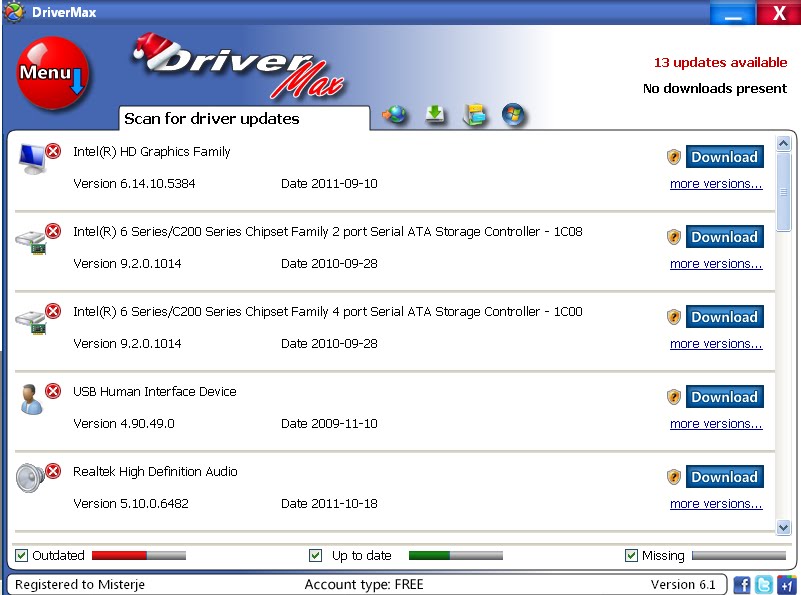Click the driver list scrollbar thumb
Screen dimensions: 801x595
[x=784, y=192]
